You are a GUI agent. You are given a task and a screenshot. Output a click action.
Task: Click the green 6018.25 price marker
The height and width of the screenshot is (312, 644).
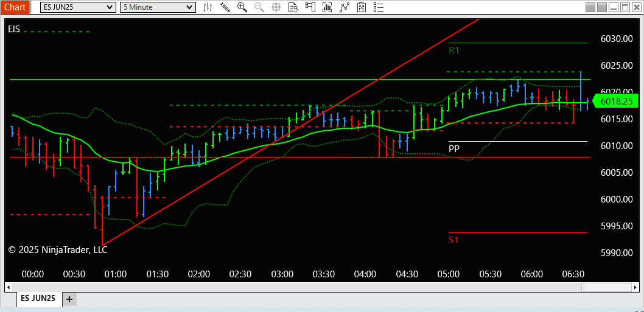[615, 102]
